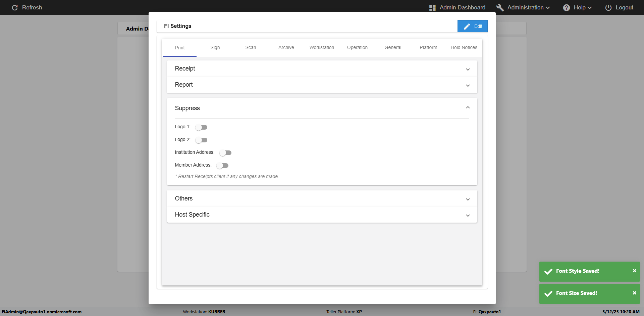Click the Others section title
This screenshot has height=316, width=644.
point(184,198)
